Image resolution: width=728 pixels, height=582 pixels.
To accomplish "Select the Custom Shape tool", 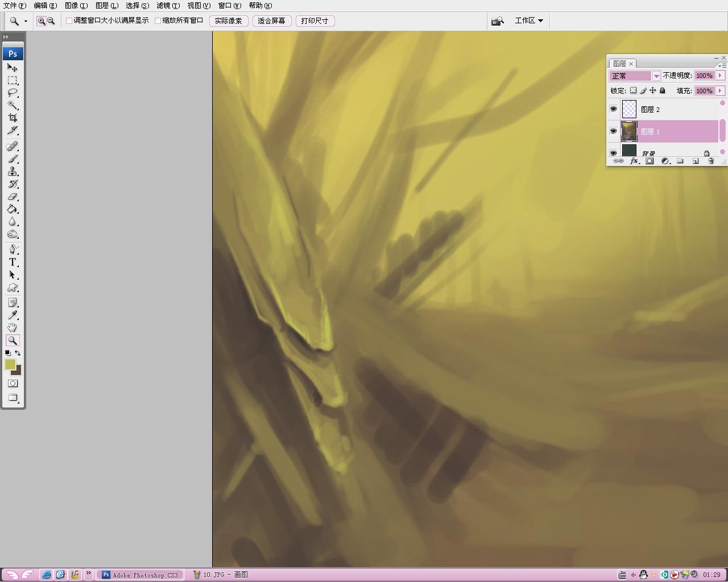I will (13, 287).
